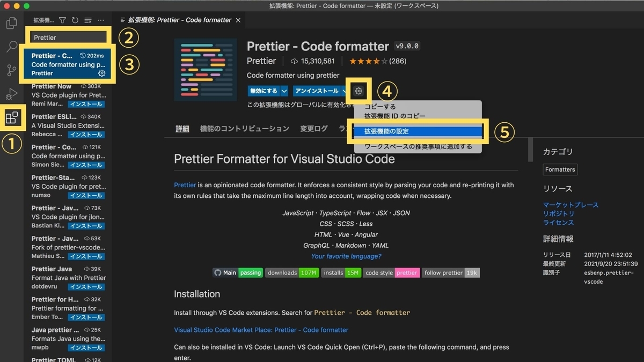The image size is (644, 362).
Task: Choose ワークスペースの推奨事項に追加する menu item
Action: point(418,146)
